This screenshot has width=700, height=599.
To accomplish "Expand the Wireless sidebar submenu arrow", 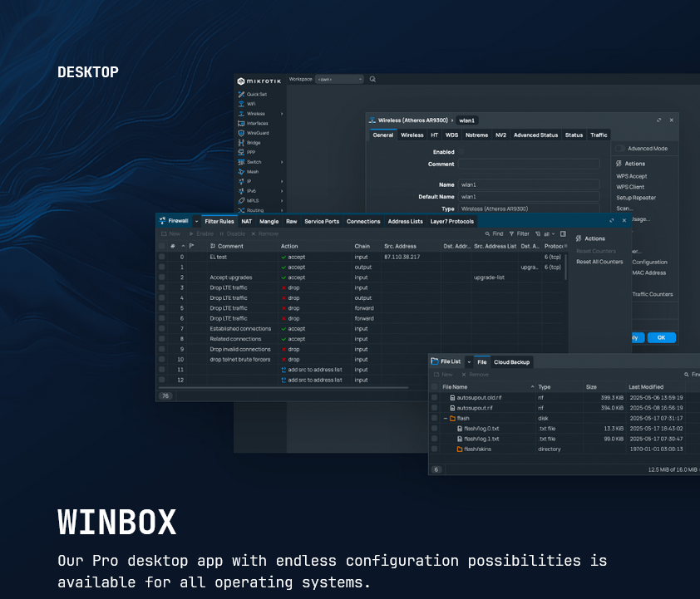I will click(282, 114).
